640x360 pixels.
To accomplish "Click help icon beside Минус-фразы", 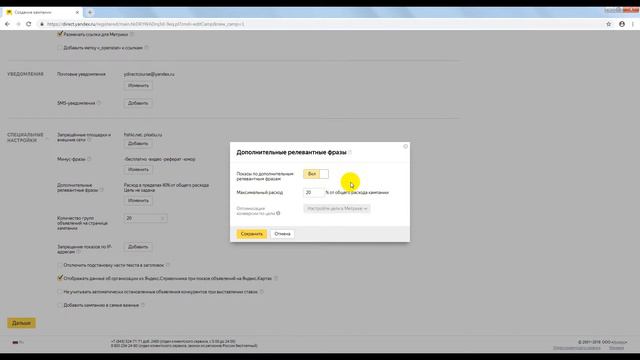I will 89,159.
